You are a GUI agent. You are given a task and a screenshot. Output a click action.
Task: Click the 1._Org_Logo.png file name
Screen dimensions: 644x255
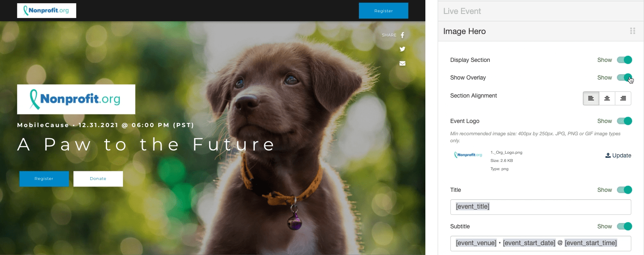click(507, 153)
